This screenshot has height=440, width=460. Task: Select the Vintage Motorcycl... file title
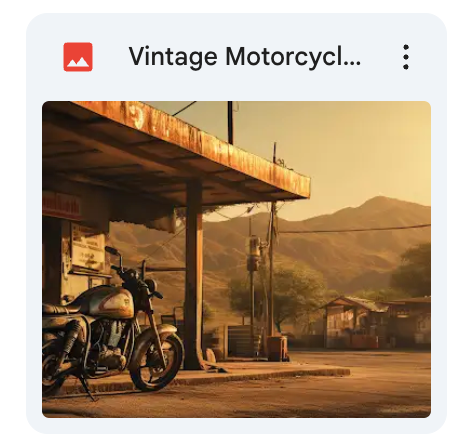pos(245,57)
